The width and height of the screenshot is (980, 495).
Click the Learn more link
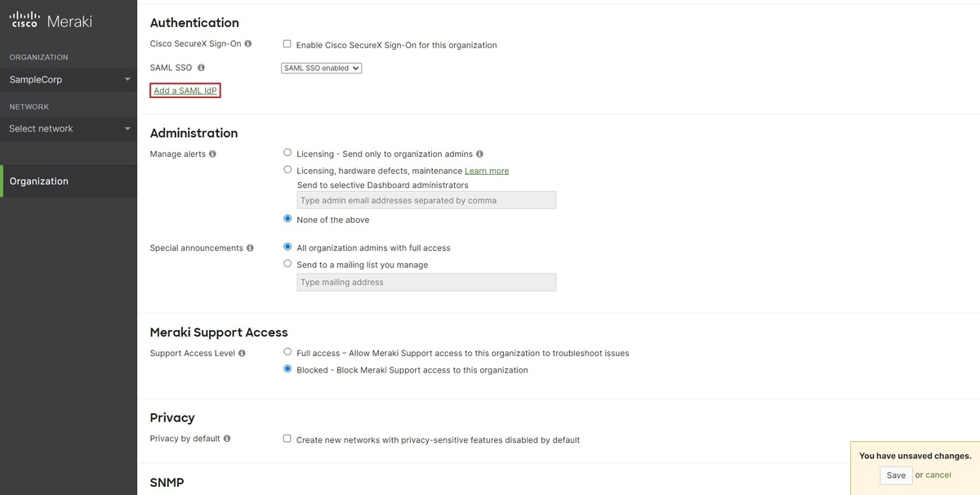click(x=487, y=171)
